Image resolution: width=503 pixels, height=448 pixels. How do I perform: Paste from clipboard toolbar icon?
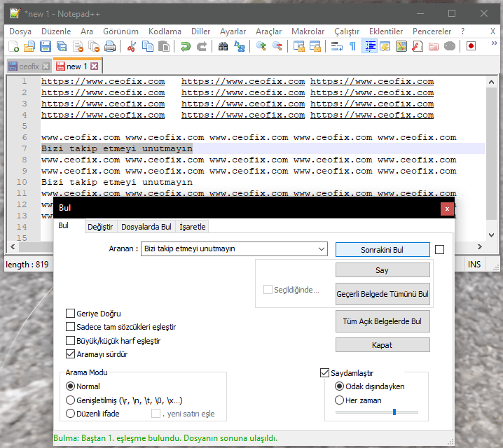pos(164,46)
